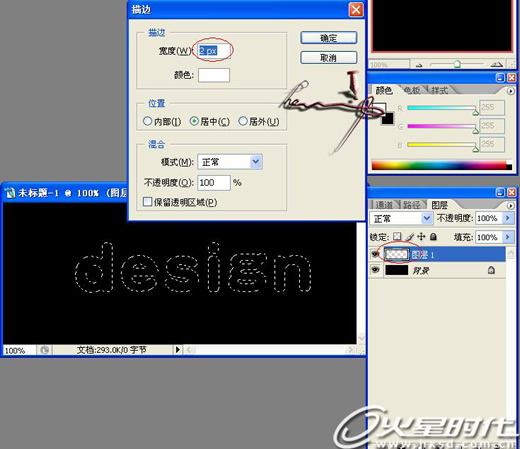Switch to the 路径 tab
Image resolution: width=520 pixels, height=449 pixels.
(x=412, y=205)
